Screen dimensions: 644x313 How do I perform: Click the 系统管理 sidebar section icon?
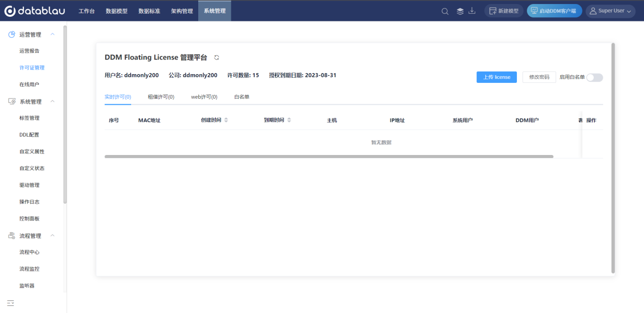click(x=12, y=101)
